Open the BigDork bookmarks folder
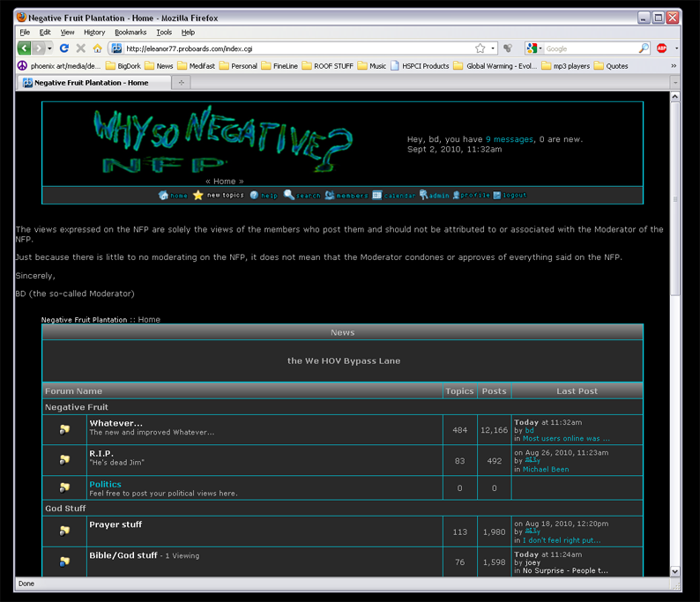The width and height of the screenshot is (700, 602). click(x=123, y=66)
